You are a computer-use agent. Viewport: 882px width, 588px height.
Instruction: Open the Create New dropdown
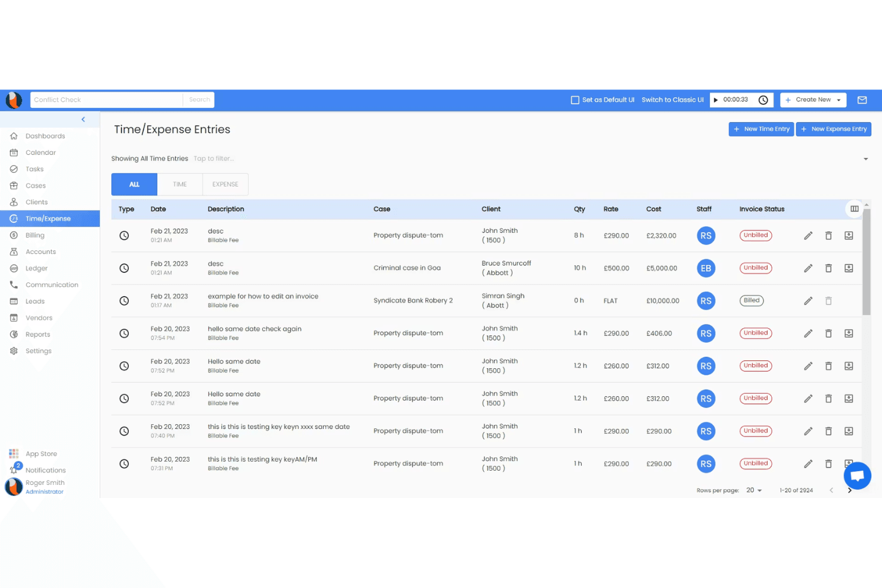(x=813, y=100)
